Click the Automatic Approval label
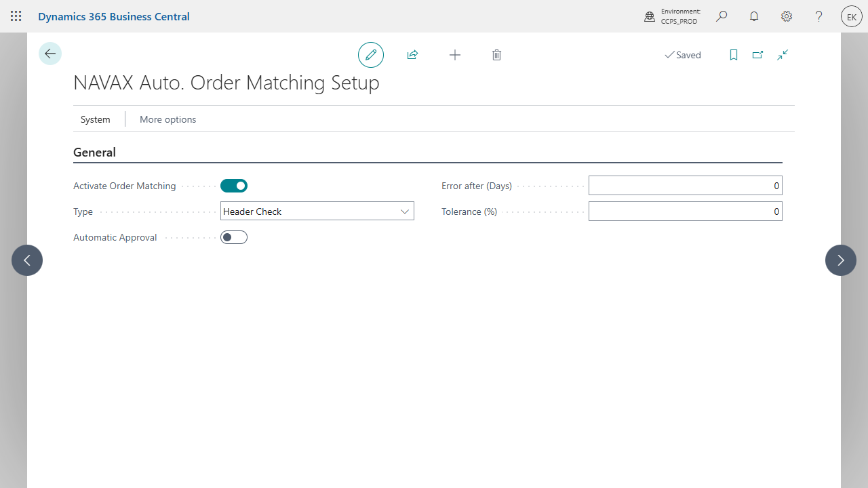This screenshot has height=488, width=868. pyautogui.click(x=115, y=237)
